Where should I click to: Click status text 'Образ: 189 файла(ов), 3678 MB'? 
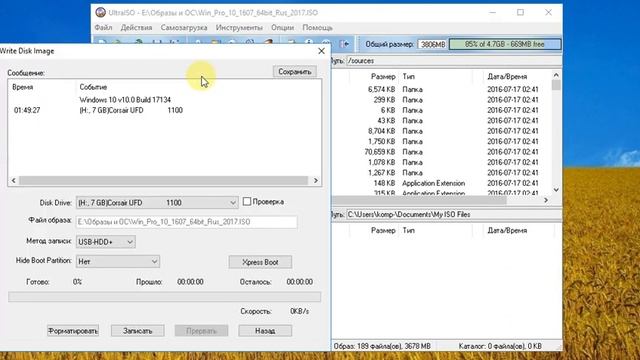tap(382, 346)
